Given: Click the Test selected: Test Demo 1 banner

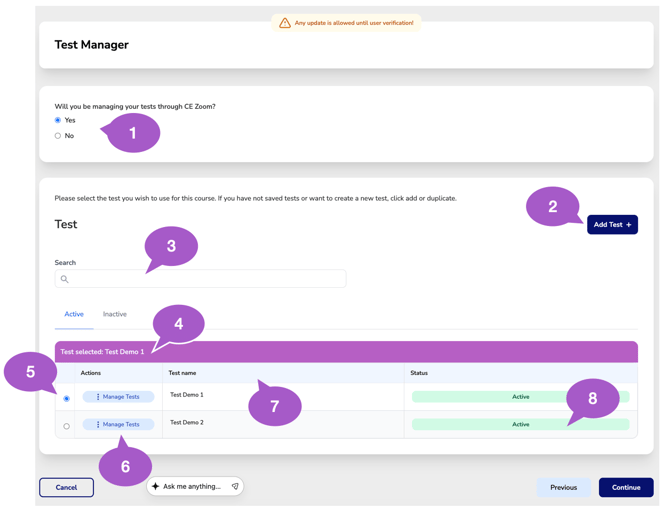Looking at the screenshot, I should [346, 352].
